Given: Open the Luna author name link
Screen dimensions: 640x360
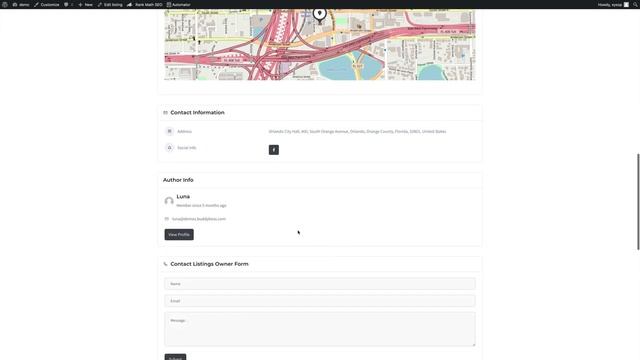Looking at the screenshot, I should coord(183,197).
